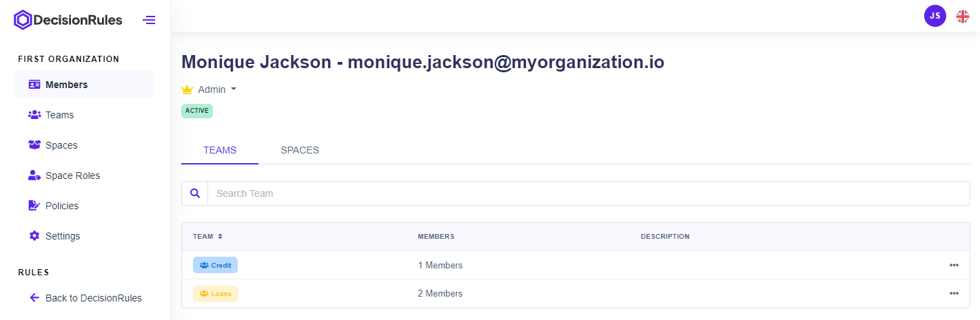The image size is (980, 320).
Task: Open the Loans team badge
Action: click(215, 293)
